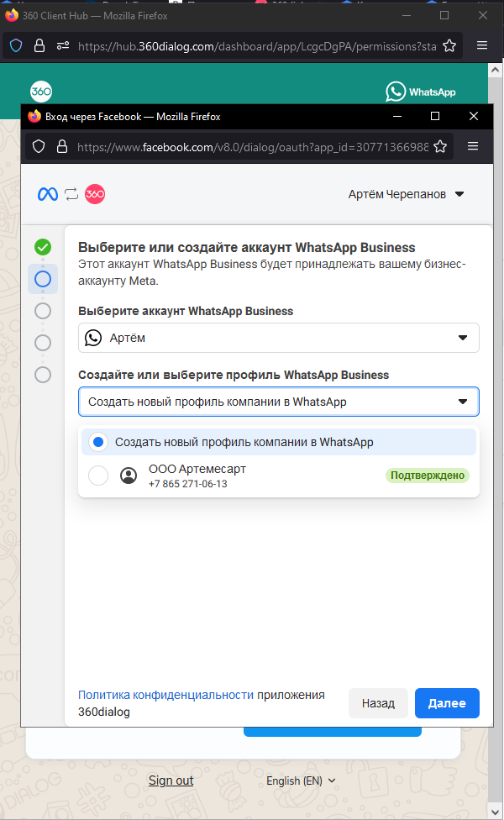Click the padlock icon in the 360 Client Hub address bar
Screen dimensions: 504x820
coord(39,46)
